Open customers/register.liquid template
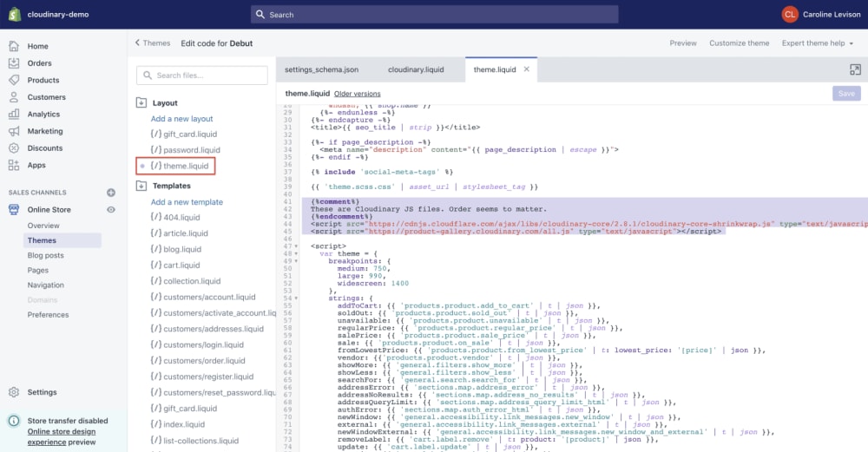Viewport: 868px width, 452px height. 202,377
